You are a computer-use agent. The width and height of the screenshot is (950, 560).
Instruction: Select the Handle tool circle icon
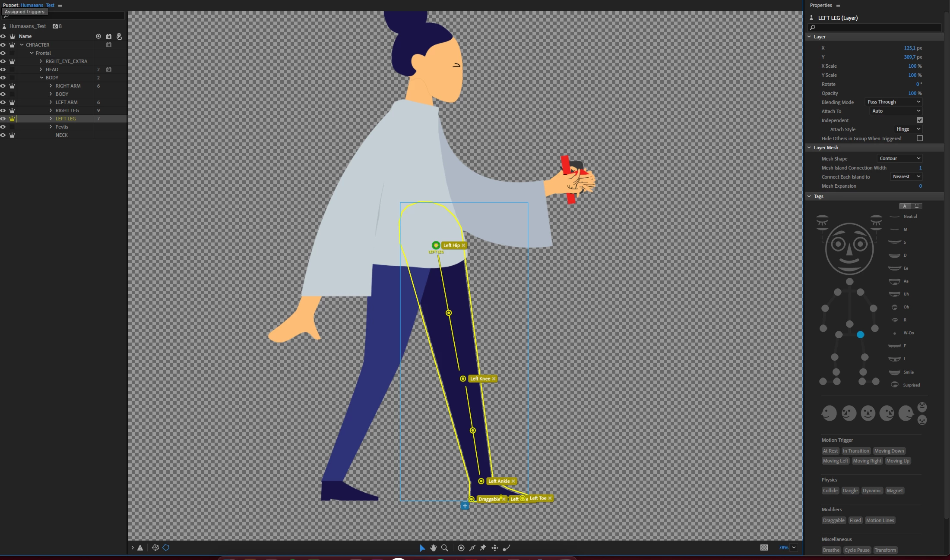click(x=461, y=548)
